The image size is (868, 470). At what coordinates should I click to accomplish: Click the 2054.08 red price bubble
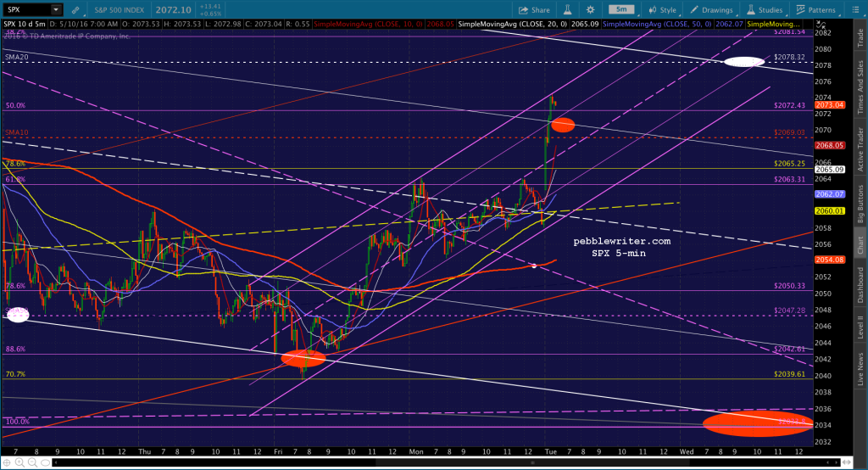pos(829,260)
